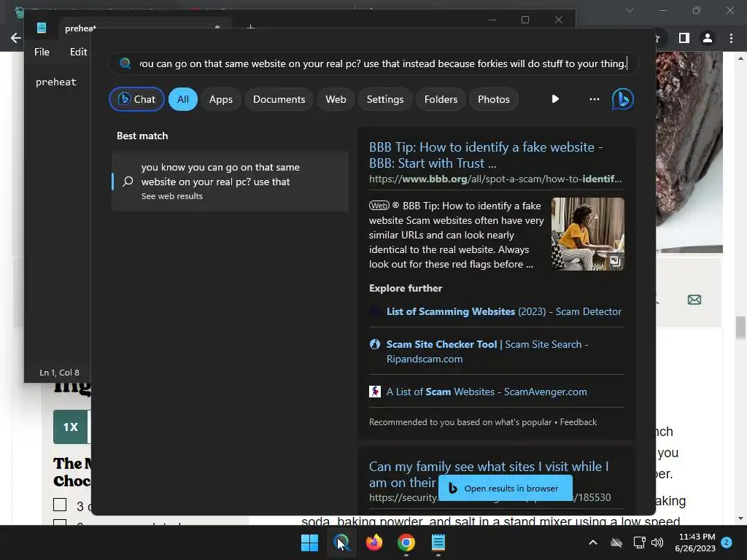Image resolution: width=747 pixels, height=560 pixels.
Task: Open Chrome three-dot menu
Action: [x=731, y=38]
